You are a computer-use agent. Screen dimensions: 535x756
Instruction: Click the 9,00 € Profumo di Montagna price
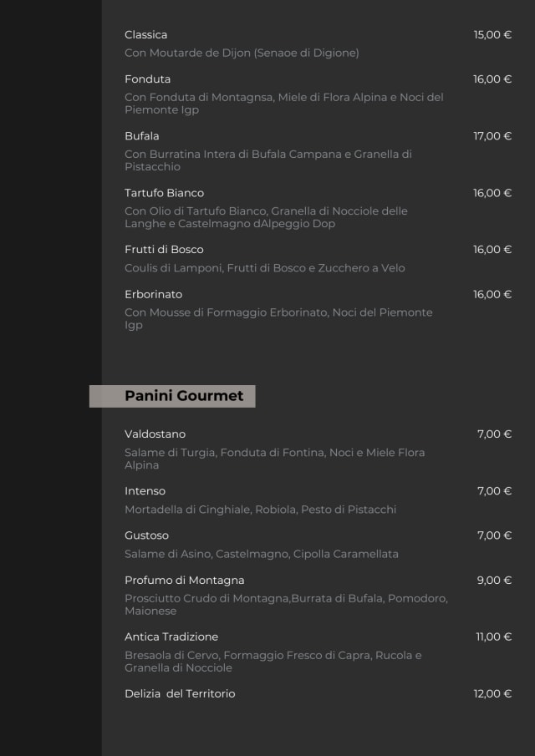pyautogui.click(x=494, y=581)
